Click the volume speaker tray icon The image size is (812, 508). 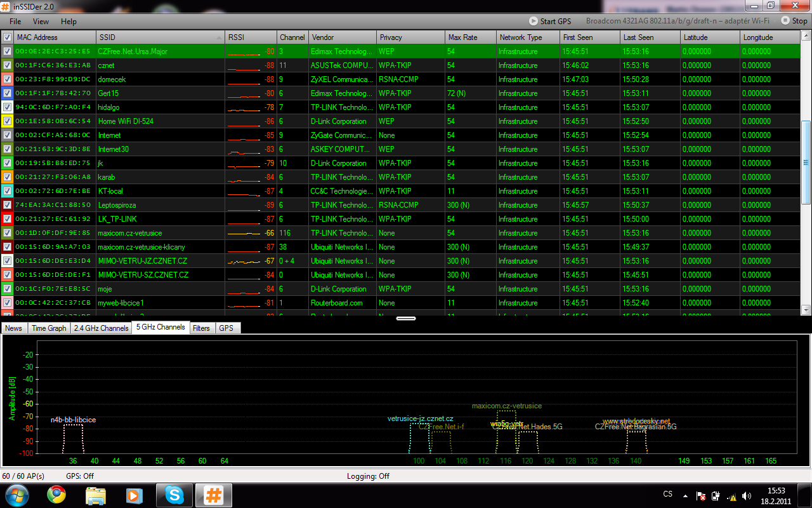[747, 496]
